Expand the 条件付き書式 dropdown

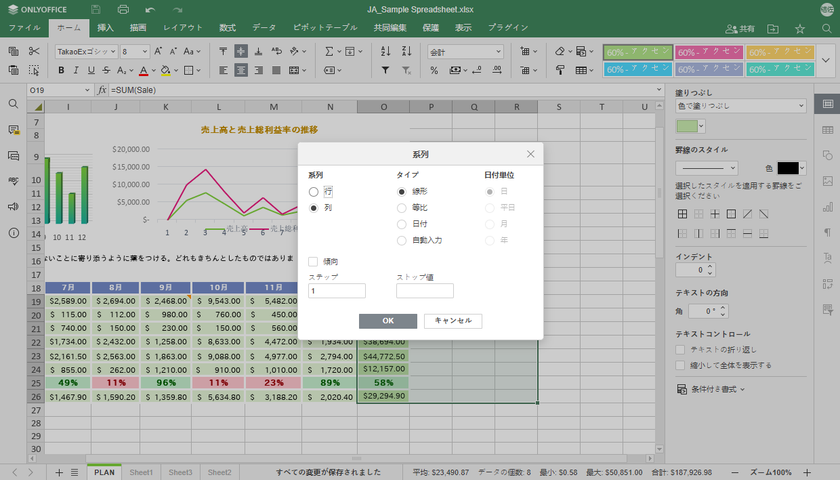tap(714, 389)
